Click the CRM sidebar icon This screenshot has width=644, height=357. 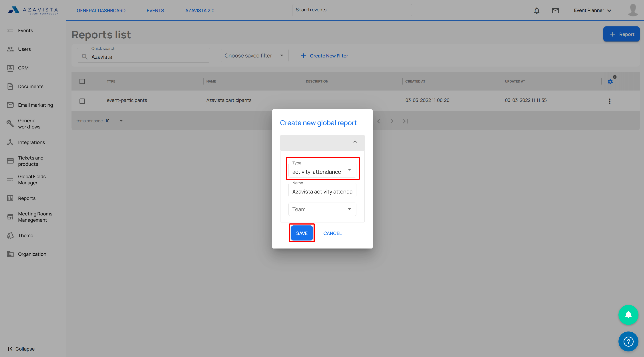(x=10, y=68)
